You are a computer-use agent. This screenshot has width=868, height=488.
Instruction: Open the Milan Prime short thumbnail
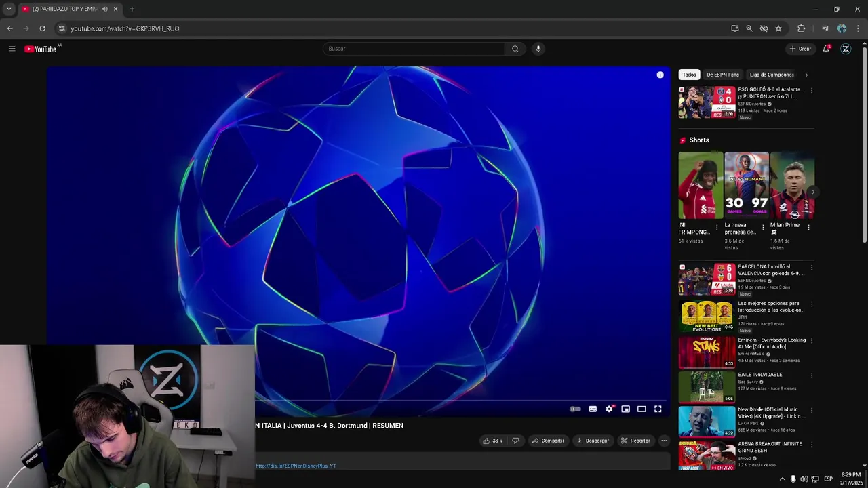tap(792, 185)
